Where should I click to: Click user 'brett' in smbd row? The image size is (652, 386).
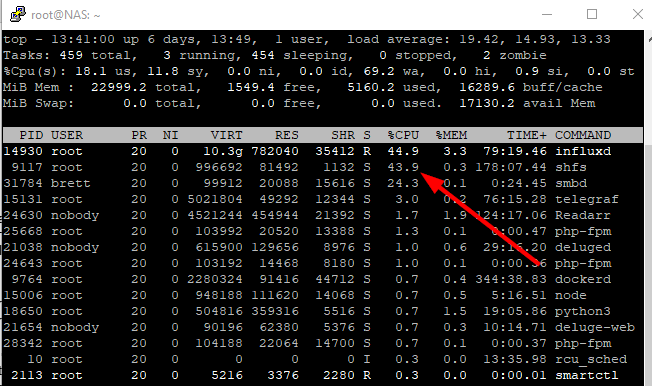coord(71,183)
